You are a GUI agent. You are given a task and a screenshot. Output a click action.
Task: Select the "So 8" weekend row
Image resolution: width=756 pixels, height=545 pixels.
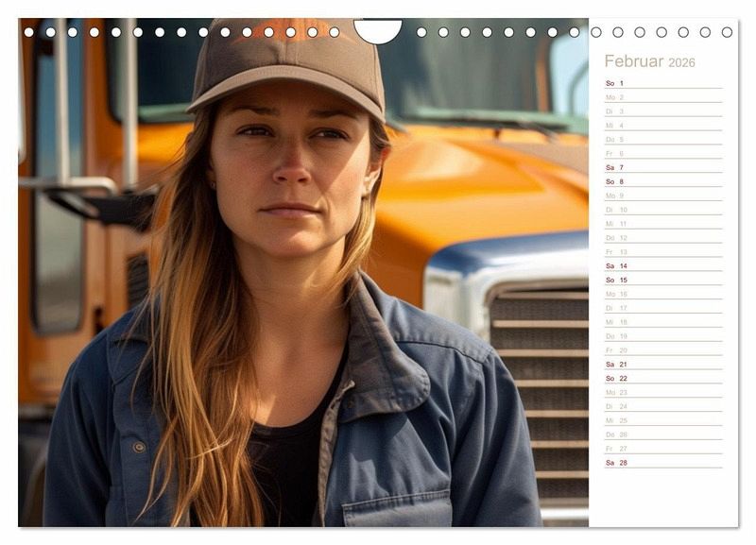click(663, 181)
